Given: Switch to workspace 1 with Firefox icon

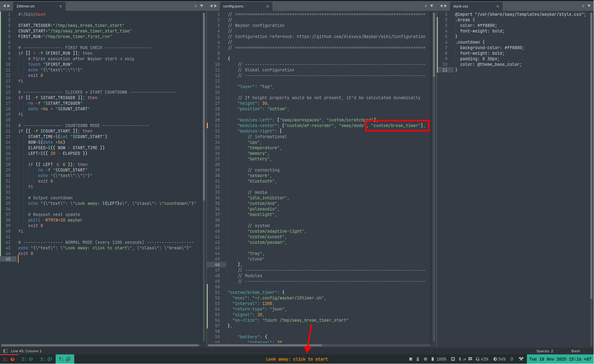Looking at the screenshot, I should coord(9,359).
